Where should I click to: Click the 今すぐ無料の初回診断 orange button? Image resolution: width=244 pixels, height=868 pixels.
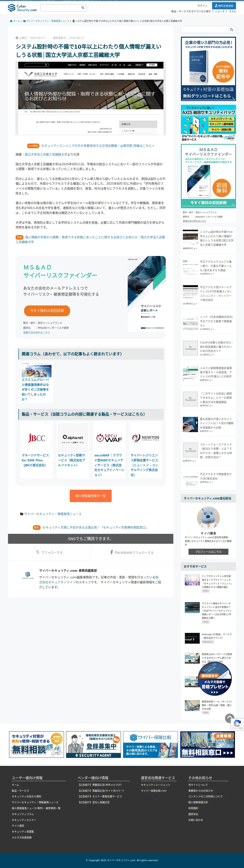pyautogui.click(x=47, y=311)
